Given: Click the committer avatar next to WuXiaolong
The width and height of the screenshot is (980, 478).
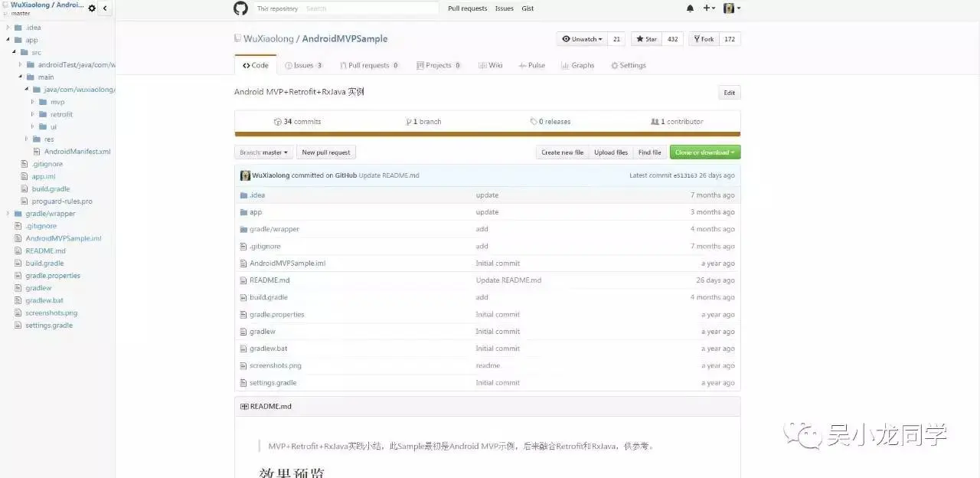Looking at the screenshot, I should 245,175.
